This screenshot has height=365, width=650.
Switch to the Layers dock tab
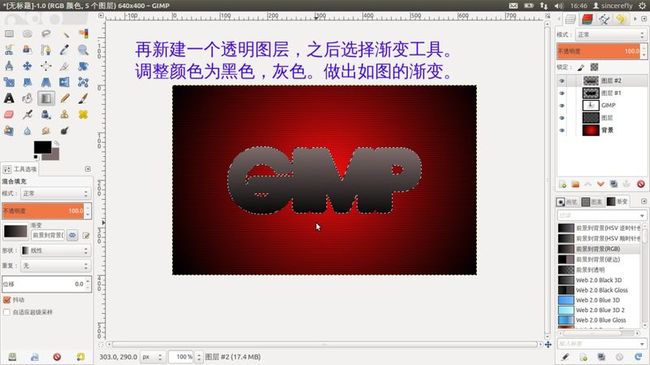point(570,19)
